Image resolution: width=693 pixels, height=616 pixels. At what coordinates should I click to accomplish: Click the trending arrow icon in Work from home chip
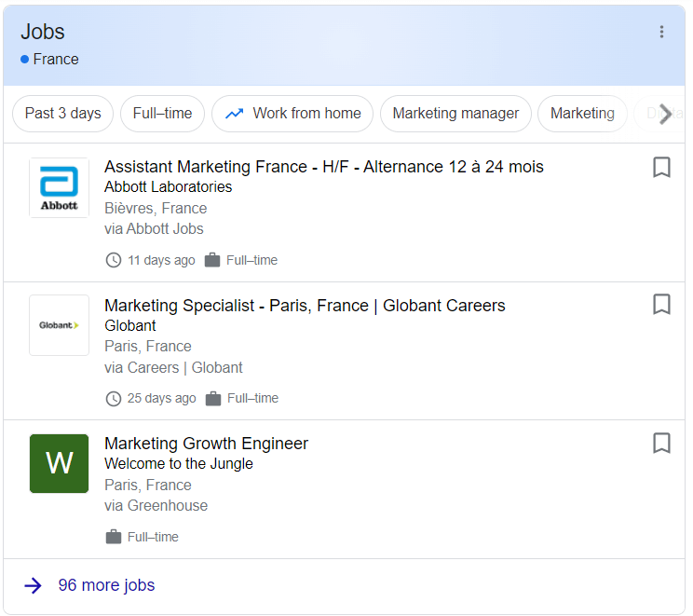[x=234, y=114]
